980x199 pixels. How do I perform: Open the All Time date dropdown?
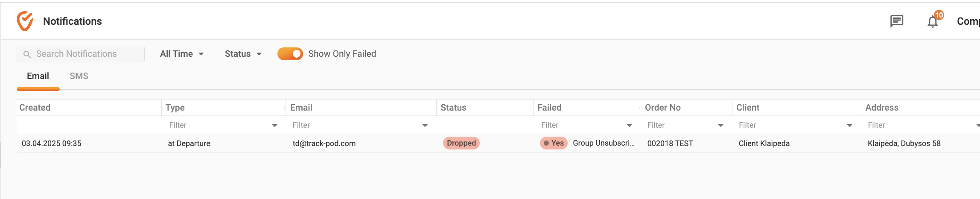[x=182, y=54]
